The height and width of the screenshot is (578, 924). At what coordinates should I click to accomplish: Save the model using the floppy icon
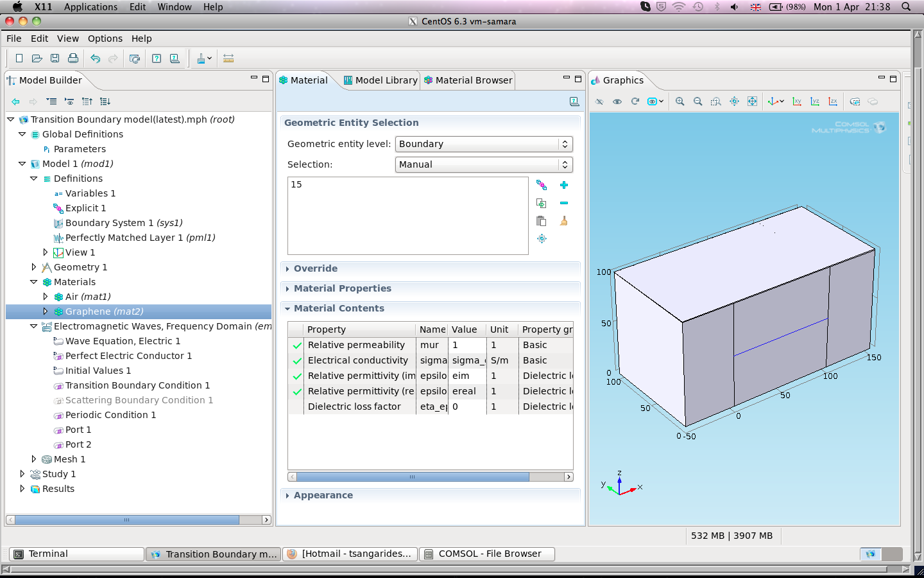(x=55, y=58)
